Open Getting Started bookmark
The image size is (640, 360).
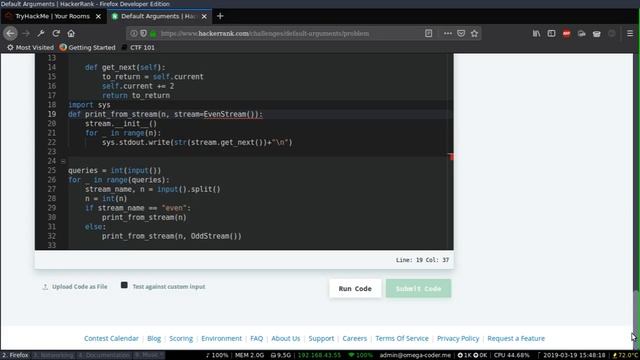(87, 47)
